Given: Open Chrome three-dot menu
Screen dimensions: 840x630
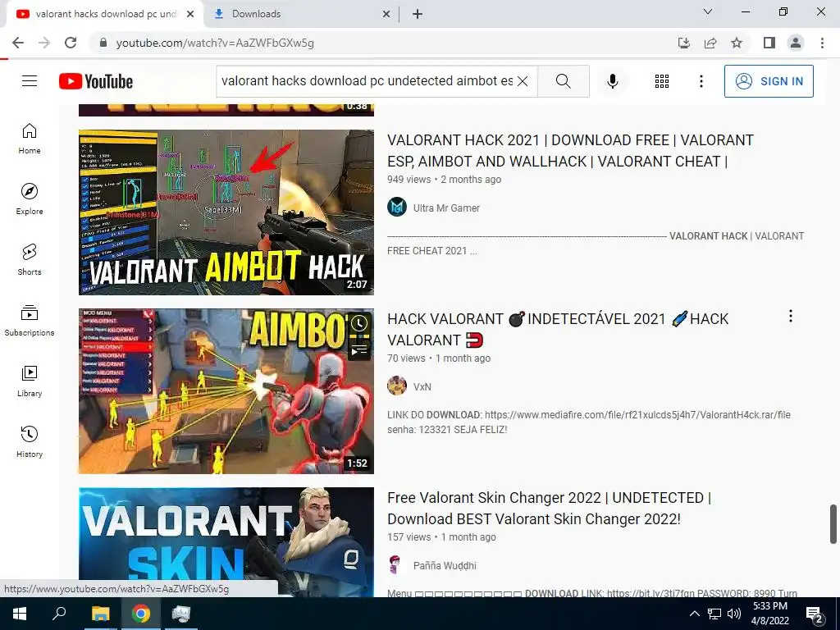Looking at the screenshot, I should [822, 43].
